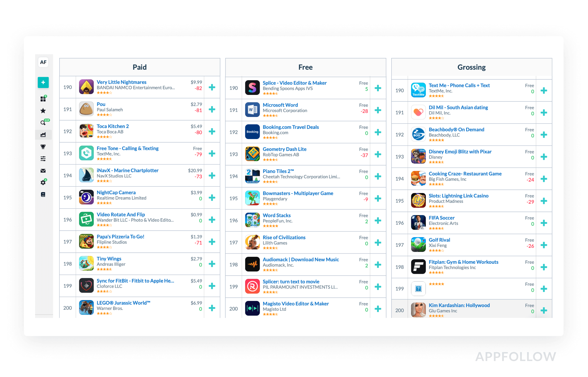Click the Add App icon in sidebar
The height and width of the screenshot is (377, 588).
click(x=43, y=82)
